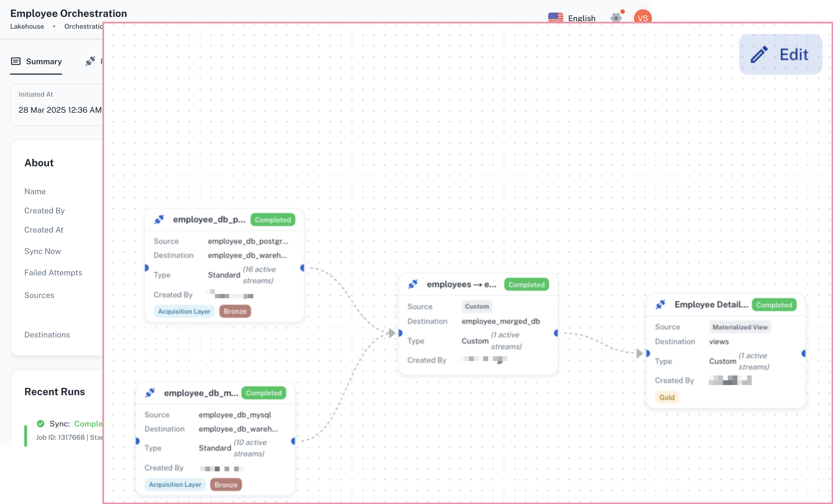This screenshot has height=504, width=833.
Task: Select the English language selector
Action: 572,18
